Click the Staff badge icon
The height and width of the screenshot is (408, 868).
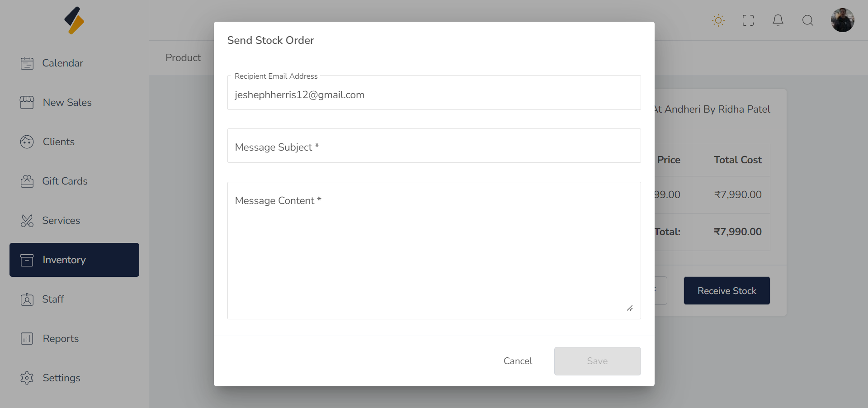[x=27, y=299]
